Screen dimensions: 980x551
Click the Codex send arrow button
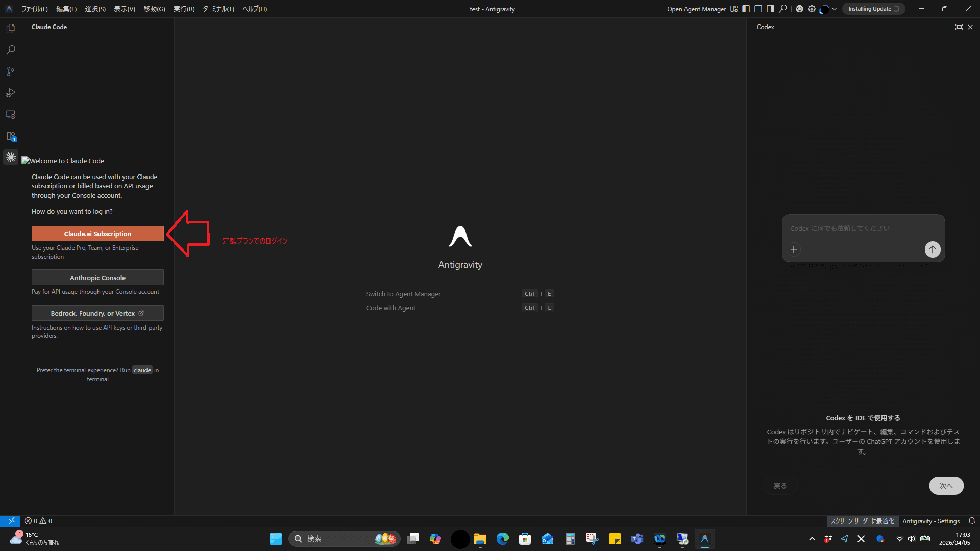pos(932,249)
